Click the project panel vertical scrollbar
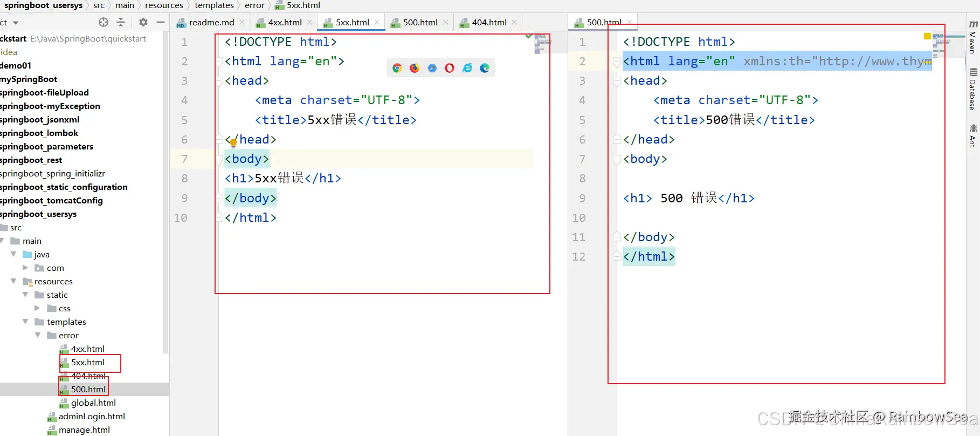Image resolution: width=980 pixels, height=436 pixels. point(166,192)
